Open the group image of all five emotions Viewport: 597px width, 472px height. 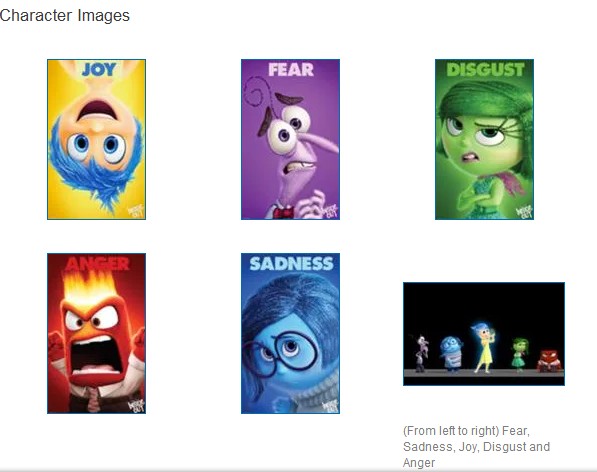click(x=484, y=334)
